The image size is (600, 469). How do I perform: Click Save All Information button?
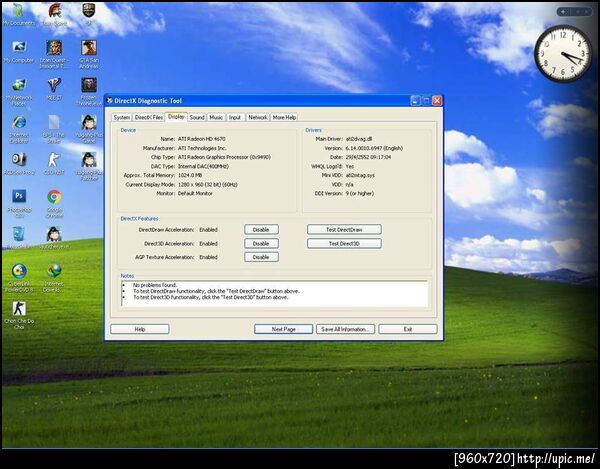pos(346,329)
